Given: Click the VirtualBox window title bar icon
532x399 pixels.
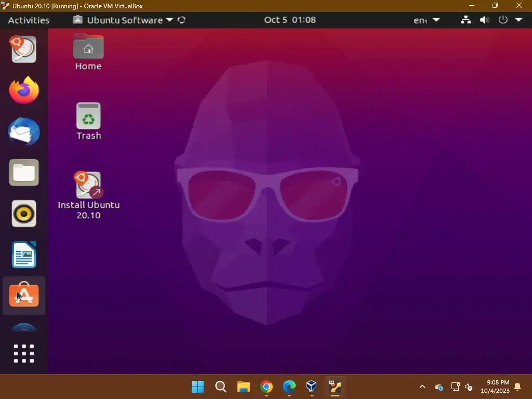Looking at the screenshot, I should (x=5, y=6).
